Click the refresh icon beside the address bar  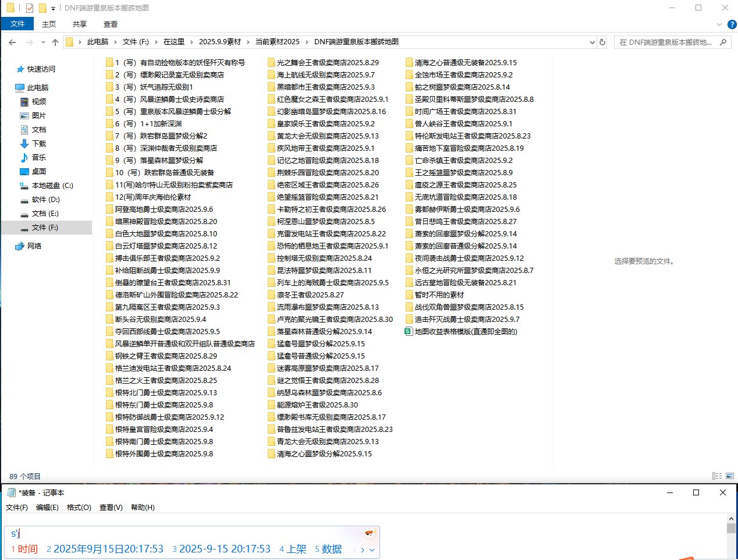click(602, 41)
